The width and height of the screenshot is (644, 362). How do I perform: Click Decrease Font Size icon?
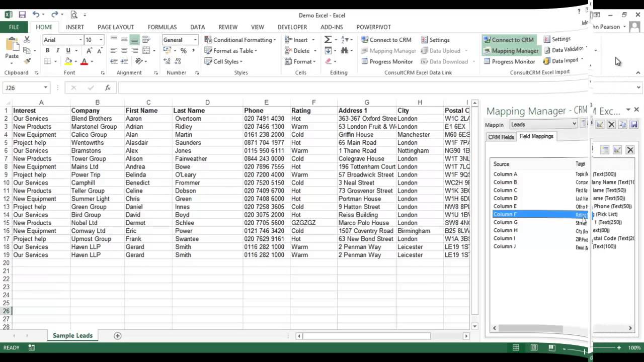tap(100, 50)
